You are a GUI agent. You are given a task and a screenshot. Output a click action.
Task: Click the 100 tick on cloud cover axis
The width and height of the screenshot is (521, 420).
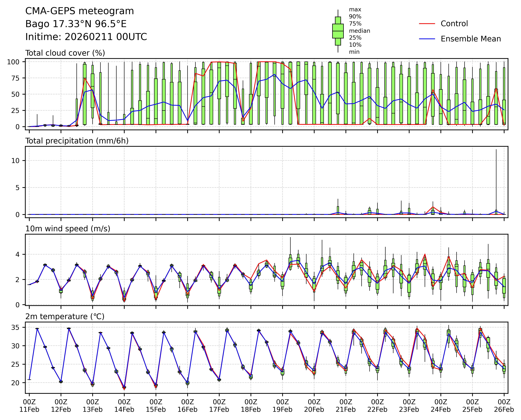13,62
